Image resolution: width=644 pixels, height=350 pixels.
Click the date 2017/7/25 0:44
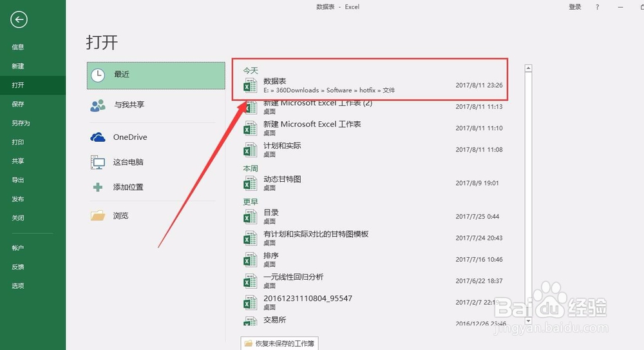[477, 217]
